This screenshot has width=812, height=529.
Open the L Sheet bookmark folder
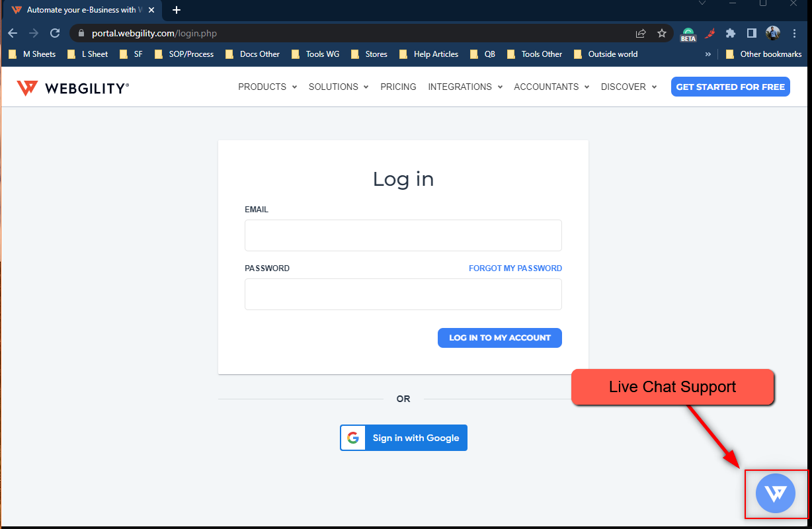point(88,54)
